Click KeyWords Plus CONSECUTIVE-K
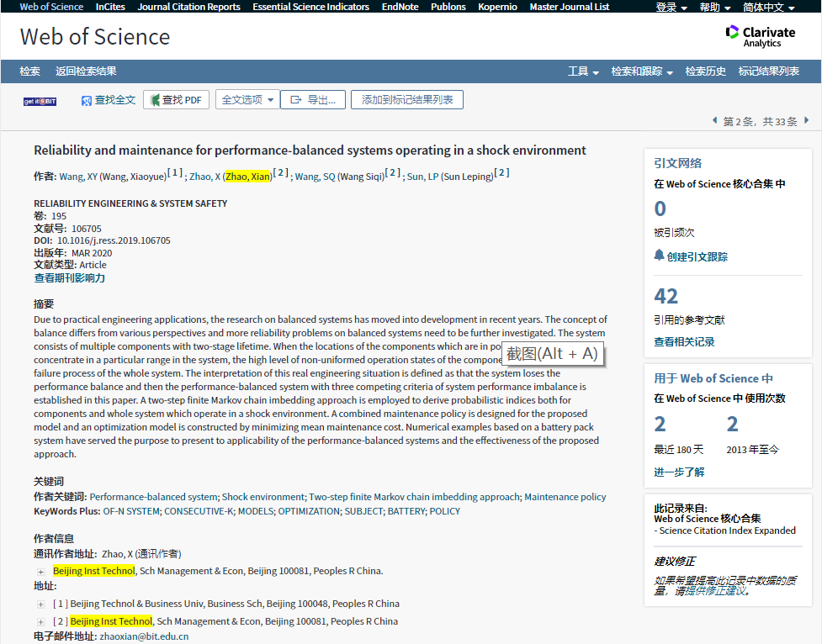 (x=199, y=511)
